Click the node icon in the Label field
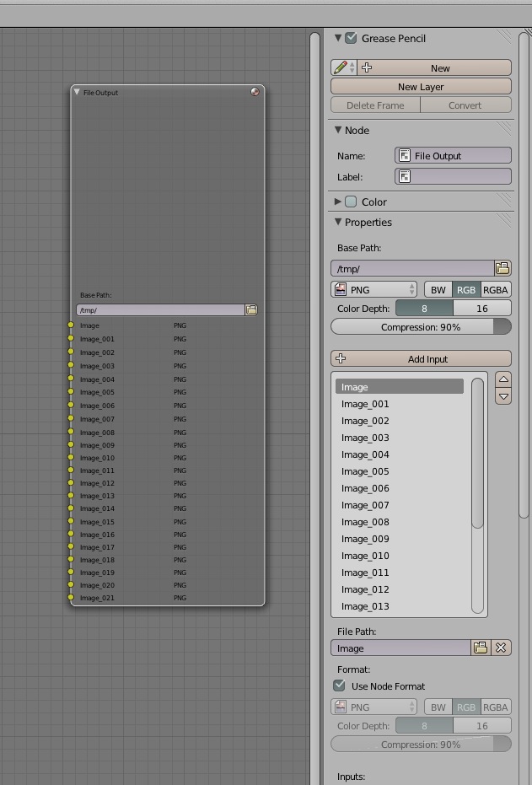This screenshot has width=532, height=785. (405, 176)
